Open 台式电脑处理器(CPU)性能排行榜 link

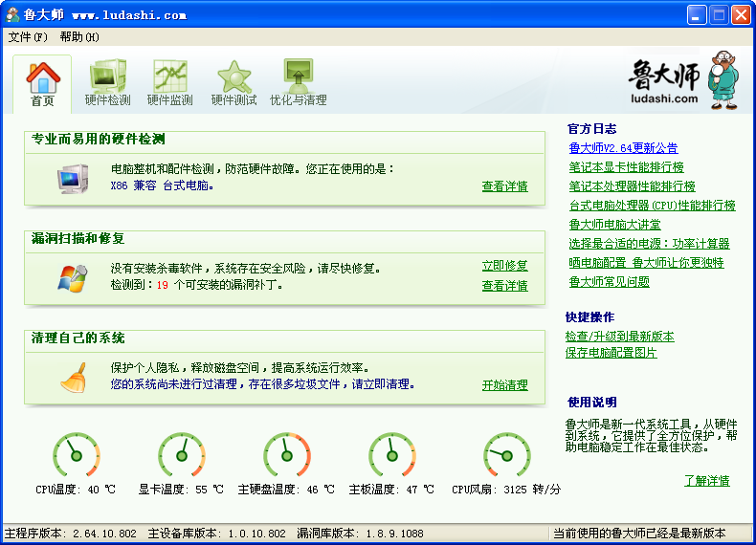(653, 206)
